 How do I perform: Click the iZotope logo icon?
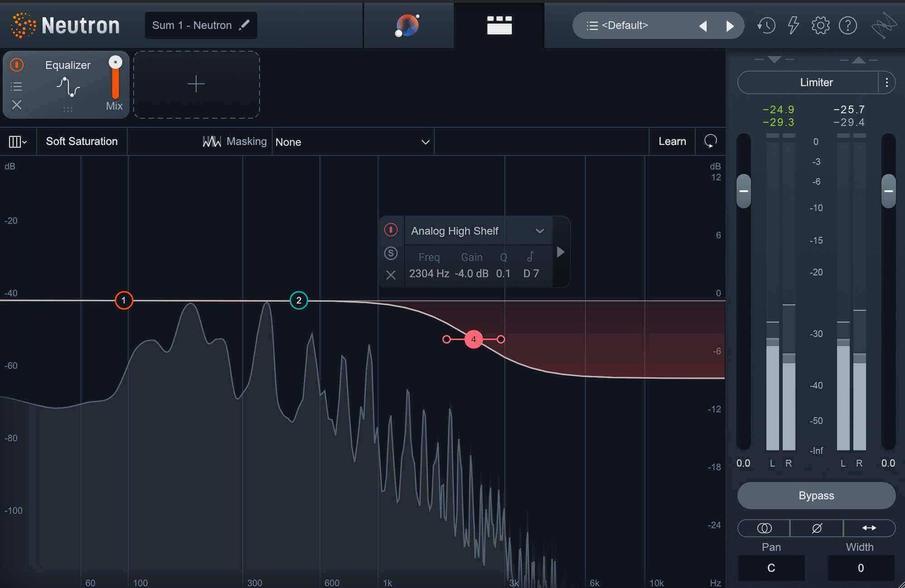(884, 25)
